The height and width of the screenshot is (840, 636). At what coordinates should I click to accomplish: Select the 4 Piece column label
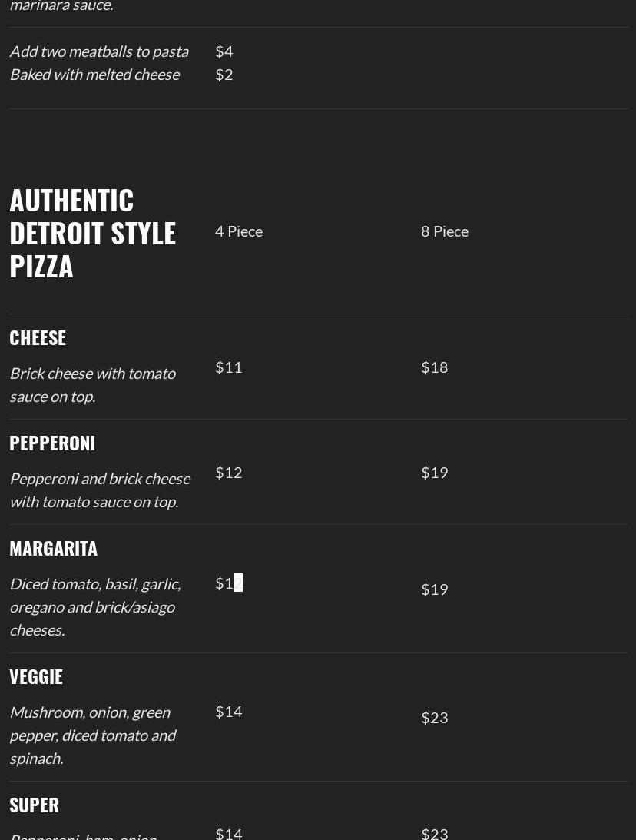coord(239,231)
